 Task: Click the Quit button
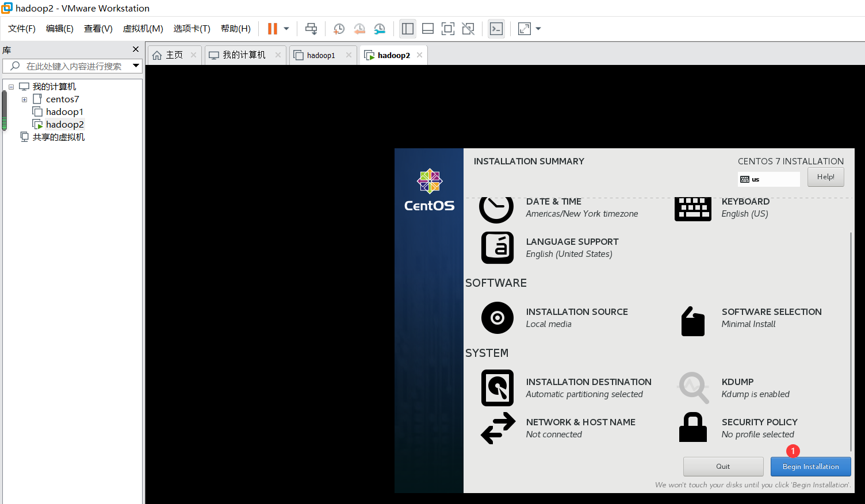point(723,467)
